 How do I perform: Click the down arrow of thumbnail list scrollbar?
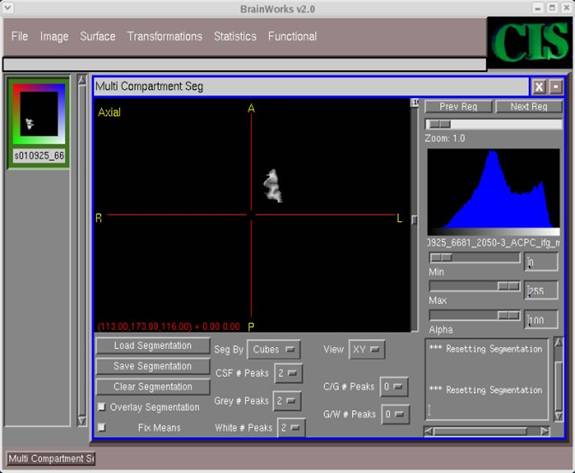pyautogui.click(x=82, y=421)
